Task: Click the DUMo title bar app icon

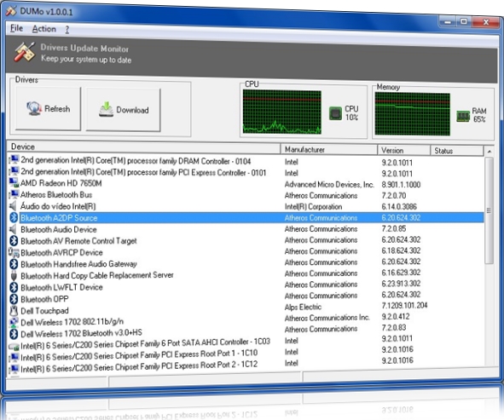Action: [x=11, y=11]
